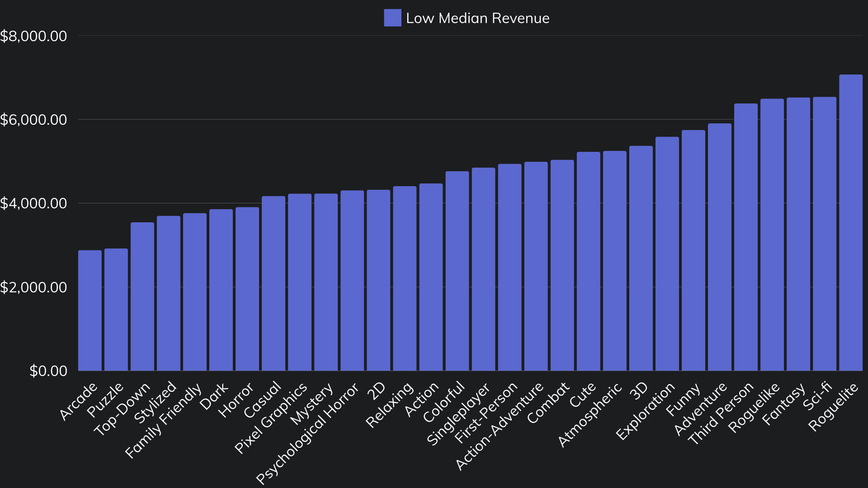Click the legend color square
This screenshot has width=868, height=488.
(x=392, y=18)
